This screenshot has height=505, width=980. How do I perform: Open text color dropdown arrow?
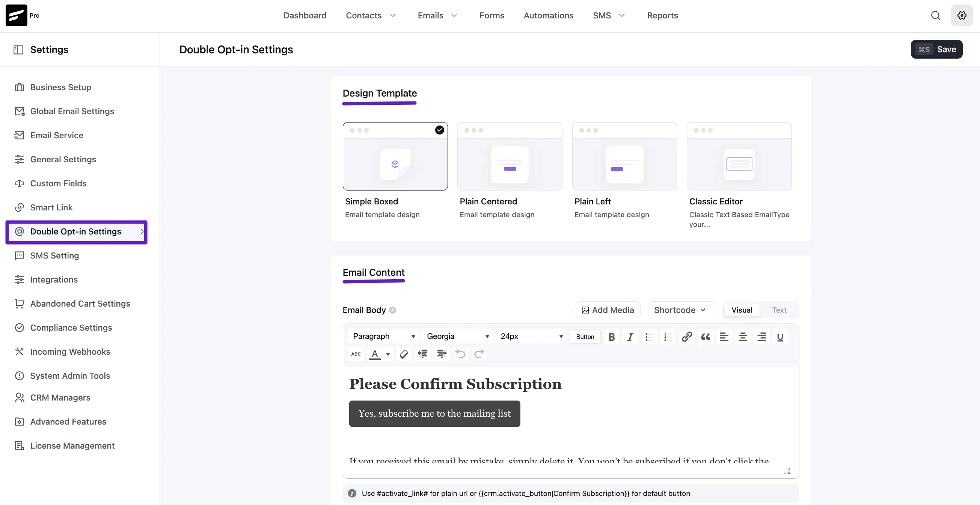(x=387, y=354)
